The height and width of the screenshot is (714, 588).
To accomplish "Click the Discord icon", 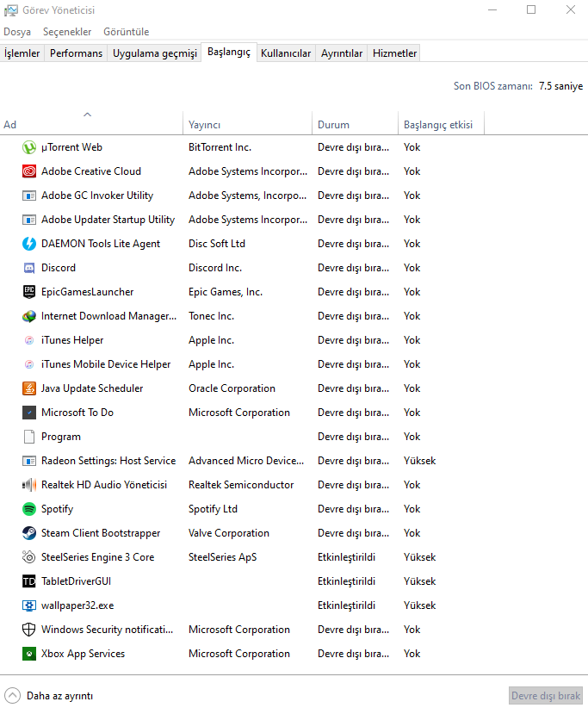I will click(29, 268).
